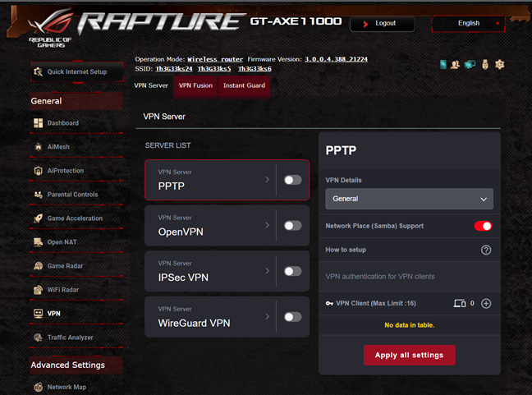532x395 pixels.
Task: Click the WiFi Radar icon in sidebar
Action: pyautogui.click(x=39, y=289)
